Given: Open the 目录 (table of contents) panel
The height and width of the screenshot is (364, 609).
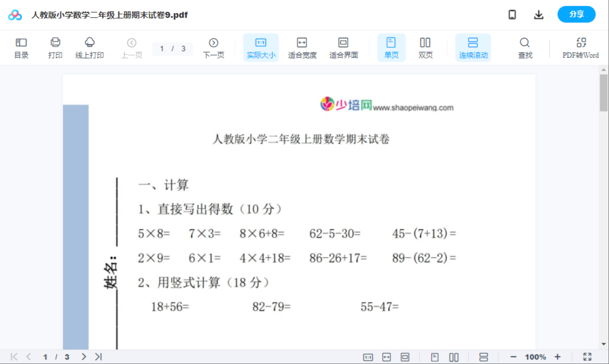Looking at the screenshot, I should (21, 47).
